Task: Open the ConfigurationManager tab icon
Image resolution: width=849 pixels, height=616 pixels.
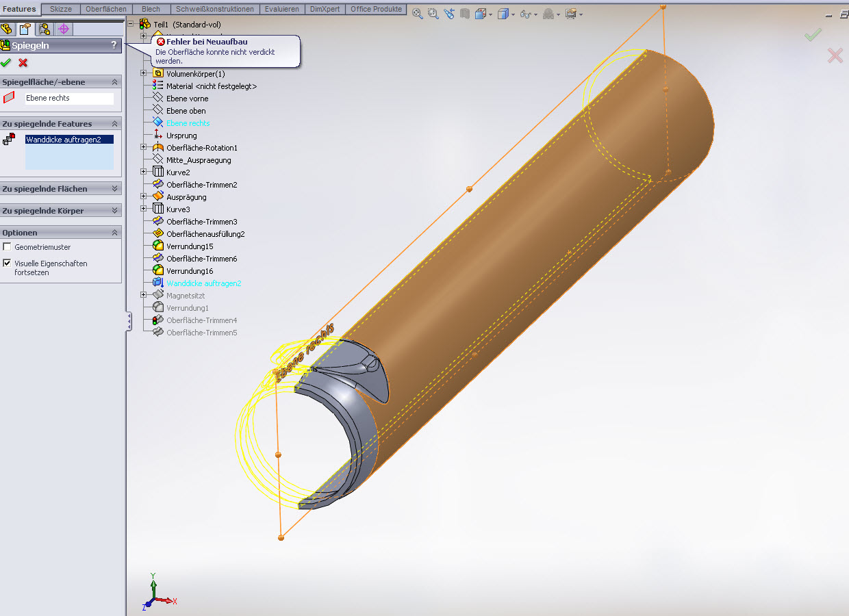Action: tap(45, 29)
